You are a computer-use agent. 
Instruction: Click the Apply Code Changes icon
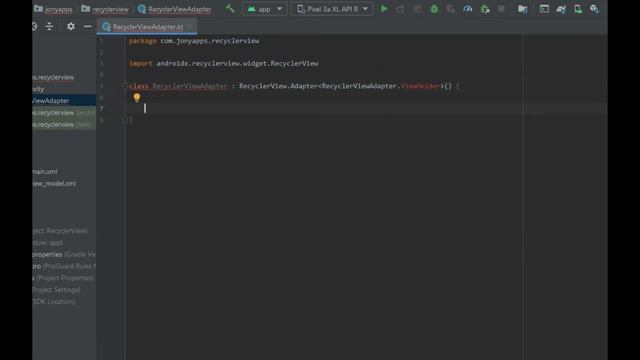pyautogui.click(x=417, y=9)
